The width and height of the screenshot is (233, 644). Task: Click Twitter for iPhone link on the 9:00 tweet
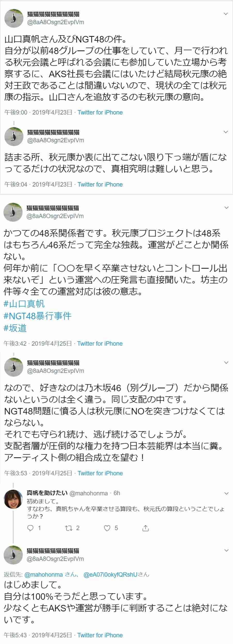(100, 112)
